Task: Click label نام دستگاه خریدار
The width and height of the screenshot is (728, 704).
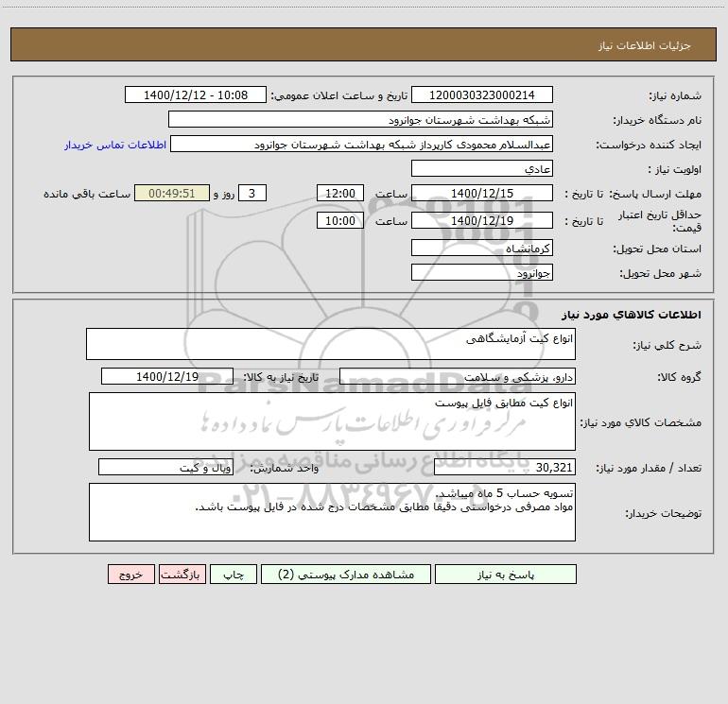Action: coord(657,121)
